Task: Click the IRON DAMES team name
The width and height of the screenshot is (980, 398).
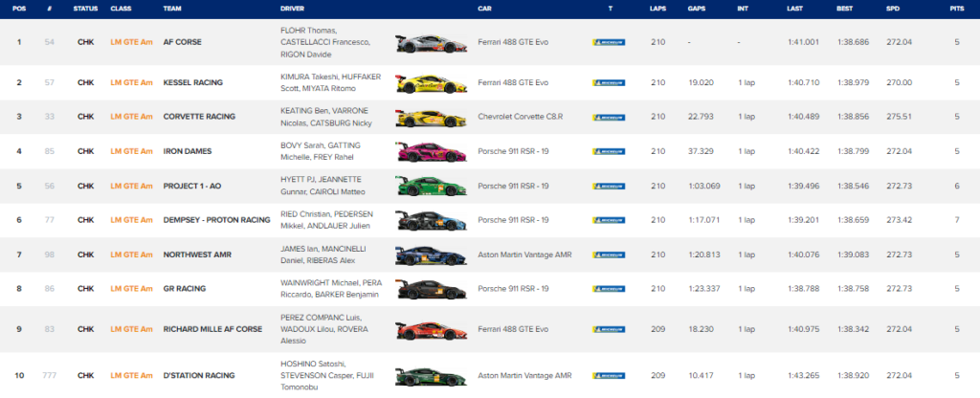Action: [187, 151]
